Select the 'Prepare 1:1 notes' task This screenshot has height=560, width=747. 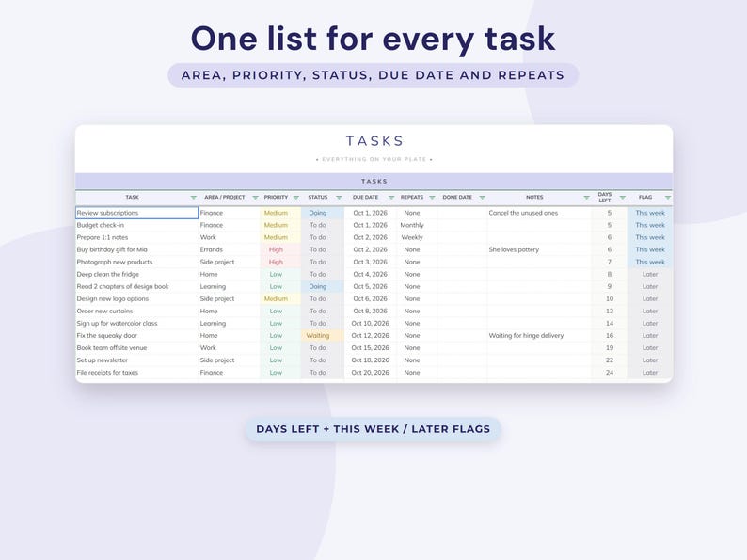click(136, 237)
